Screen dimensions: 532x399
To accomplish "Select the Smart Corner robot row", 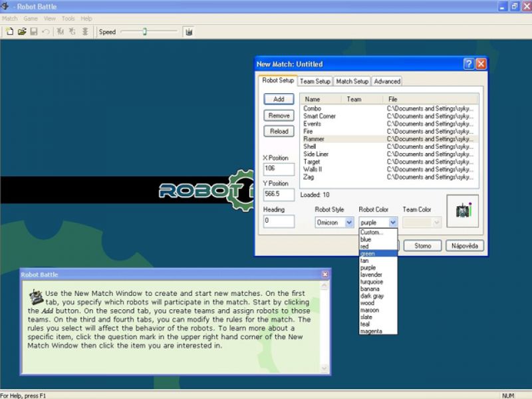I will click(389, 116).
